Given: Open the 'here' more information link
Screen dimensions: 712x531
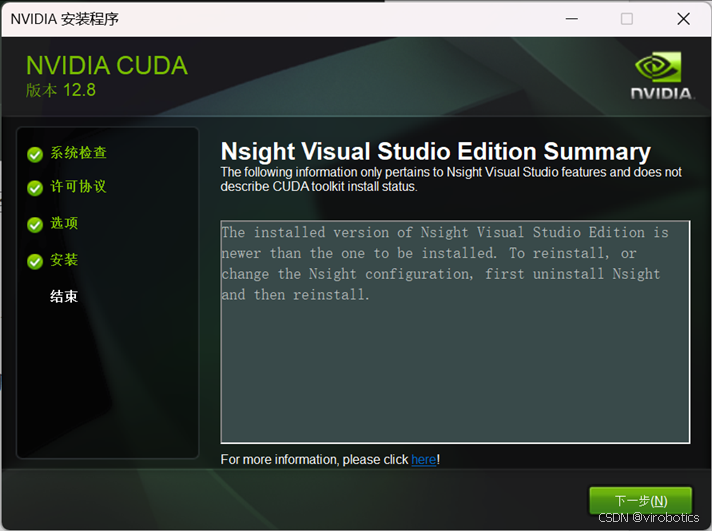Looking at the screenshot, I should coord(424,460).
